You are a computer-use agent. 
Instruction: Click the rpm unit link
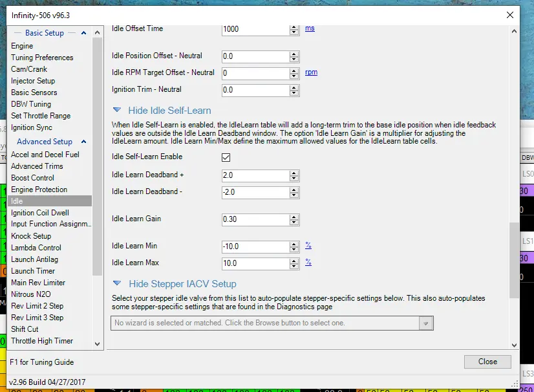click(x=311, y=72)
